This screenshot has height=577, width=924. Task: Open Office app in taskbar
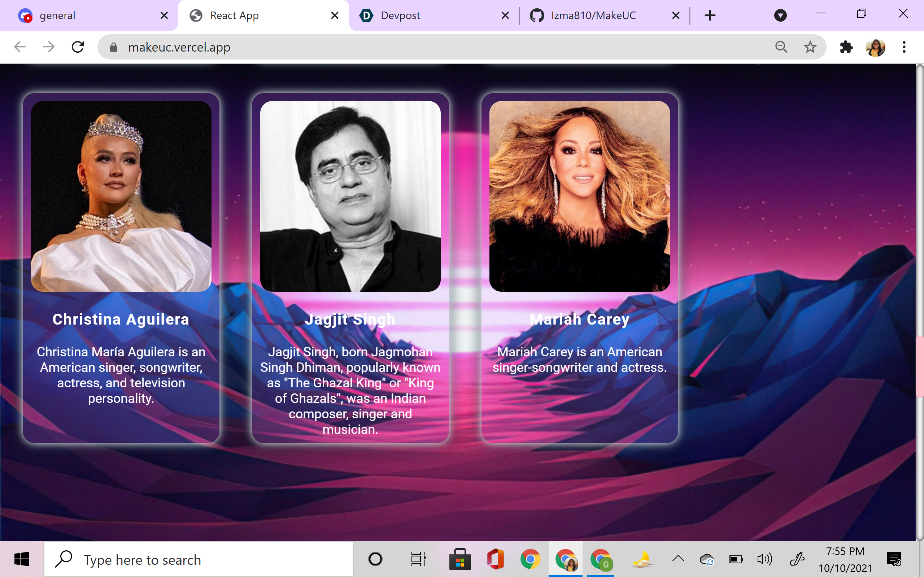coord(495,559)
